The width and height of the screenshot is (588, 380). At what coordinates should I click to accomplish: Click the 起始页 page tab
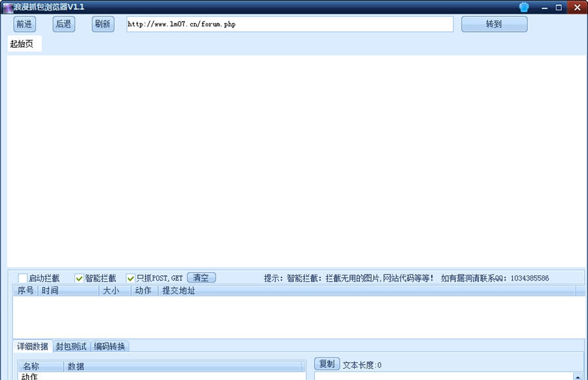(x=23, y=44)
